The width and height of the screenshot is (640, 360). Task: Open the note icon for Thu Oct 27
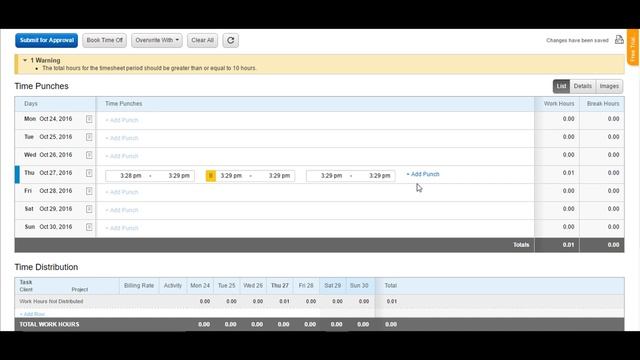89,173
